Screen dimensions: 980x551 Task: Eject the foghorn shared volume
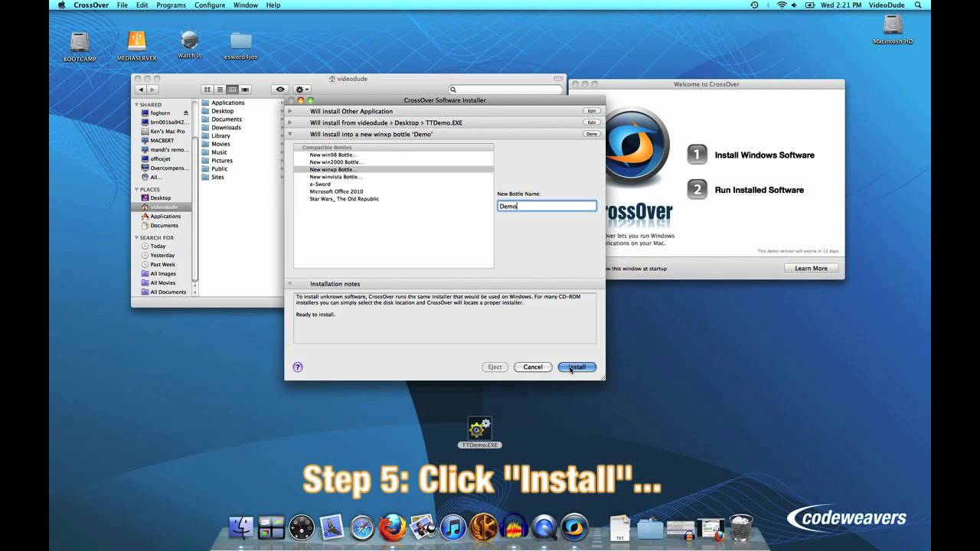coord(186,113)
